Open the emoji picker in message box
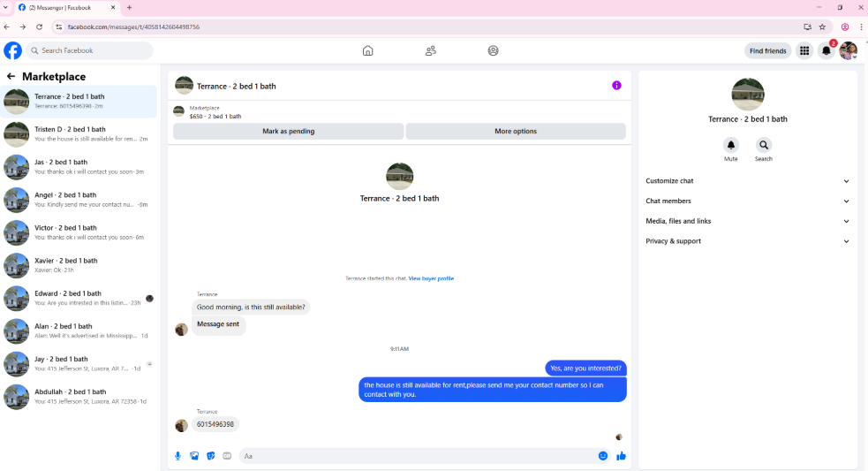 point(603,456)
